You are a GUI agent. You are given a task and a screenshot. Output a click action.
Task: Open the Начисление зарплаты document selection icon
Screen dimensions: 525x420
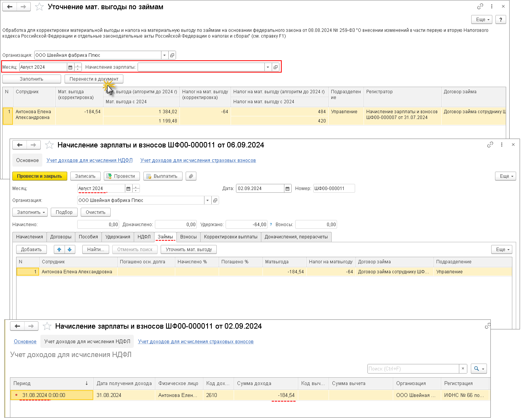(276, 67)
